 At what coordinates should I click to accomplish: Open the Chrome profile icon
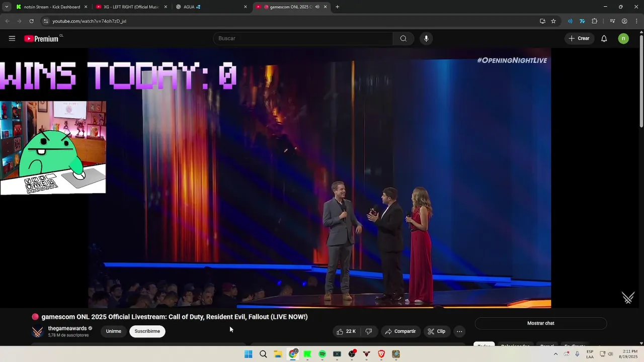(624, 21)
